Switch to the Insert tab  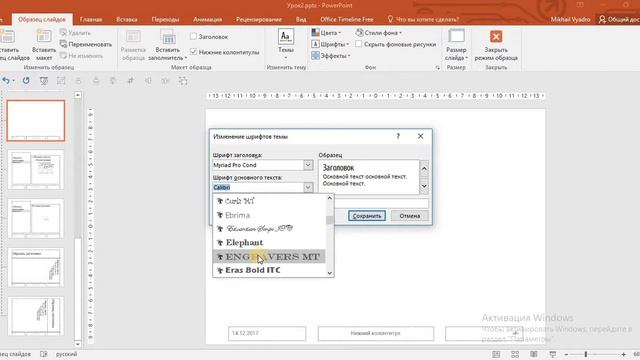click(127, 19)
